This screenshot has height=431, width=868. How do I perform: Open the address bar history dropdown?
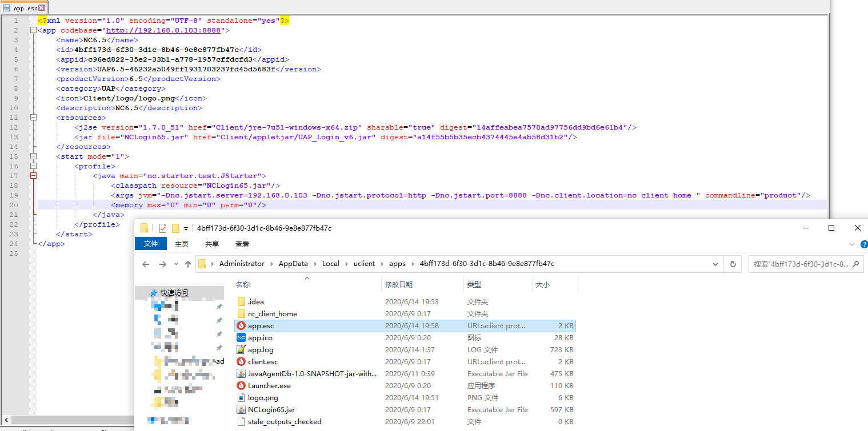[x=715, y=264]
